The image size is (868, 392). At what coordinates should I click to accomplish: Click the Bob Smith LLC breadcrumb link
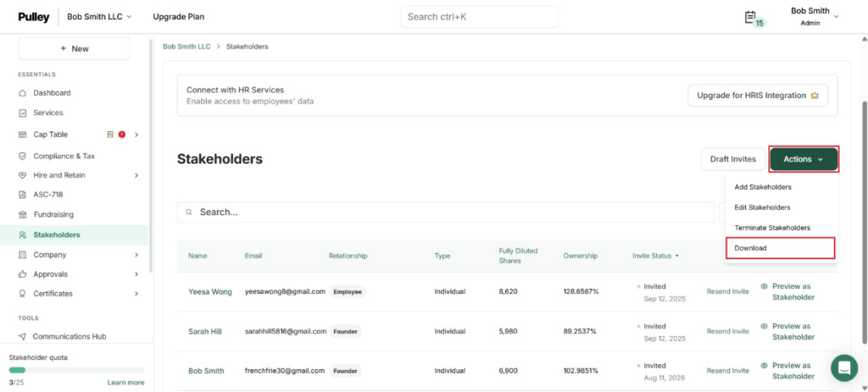186,47
